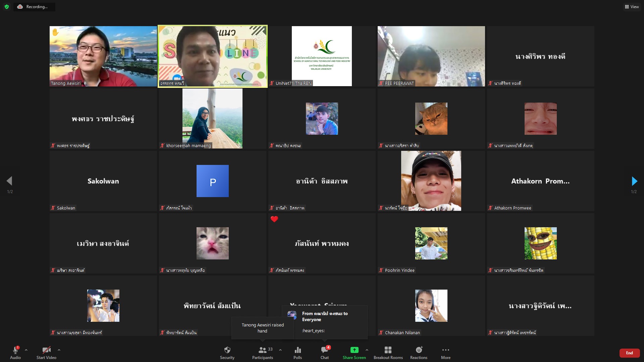Viewport: 644px width, 362px height.
Task: Expand Share Screen options arrow
Action: [367, 350]
